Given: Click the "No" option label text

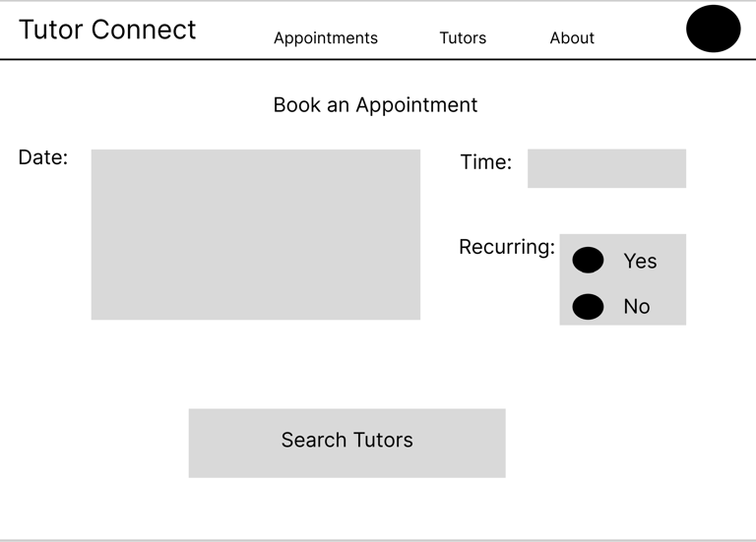Looking at the screenshot, I should pos(637,307).
